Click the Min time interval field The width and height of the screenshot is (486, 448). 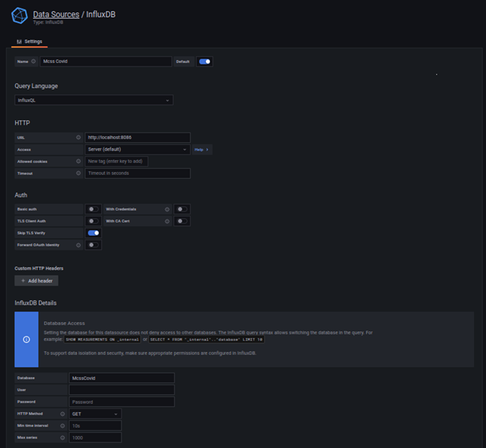[95, 426]
